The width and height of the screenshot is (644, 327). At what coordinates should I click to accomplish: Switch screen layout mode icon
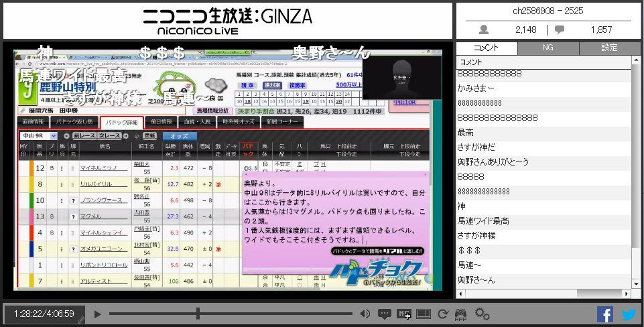click(423, 314)
